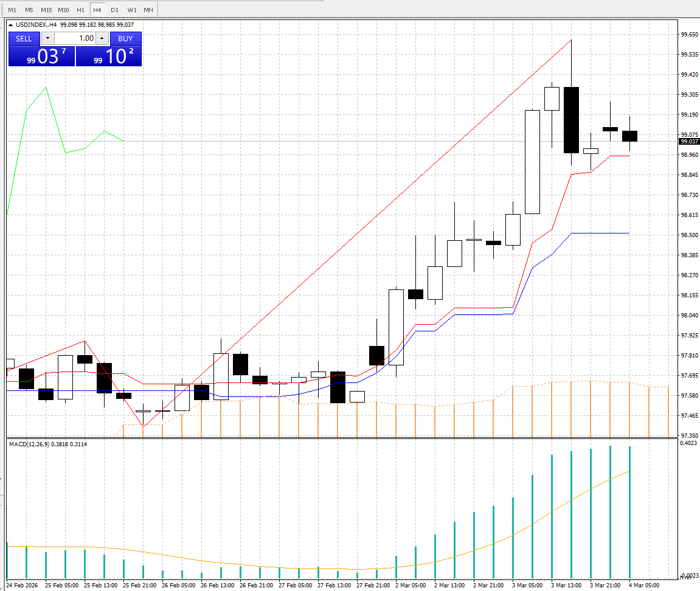
Task: Switch to the M1 timeframe
Action: coord(12,10)
